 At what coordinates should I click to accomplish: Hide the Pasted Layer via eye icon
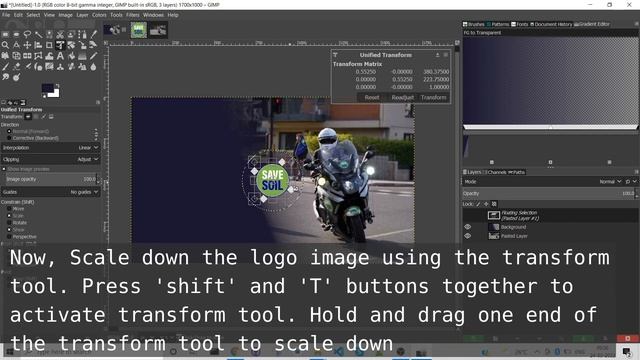pyautogui.click(x=468, y=236)
